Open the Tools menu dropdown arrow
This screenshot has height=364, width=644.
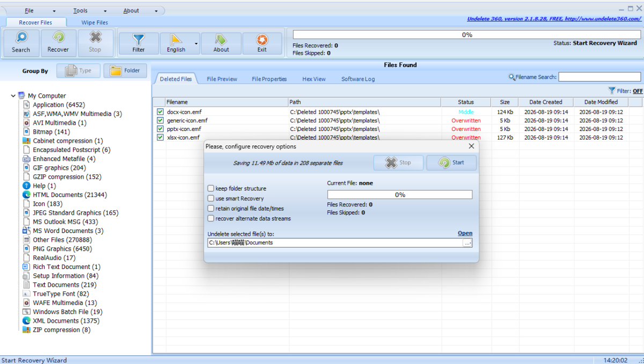105,11
